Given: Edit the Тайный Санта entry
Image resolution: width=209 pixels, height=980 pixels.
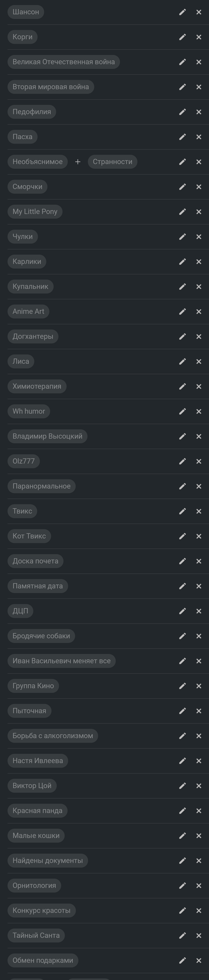Looking at the screenshot, I should coord(182,935).
